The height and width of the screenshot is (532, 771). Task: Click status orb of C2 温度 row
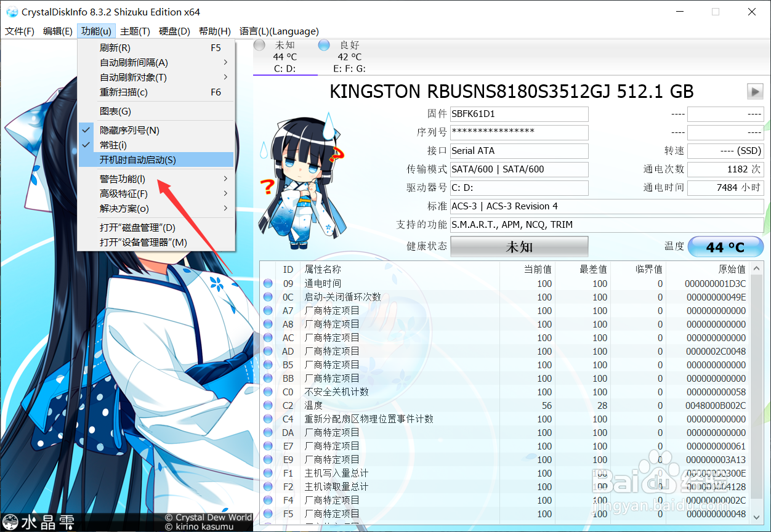click(x=268, y=406)
